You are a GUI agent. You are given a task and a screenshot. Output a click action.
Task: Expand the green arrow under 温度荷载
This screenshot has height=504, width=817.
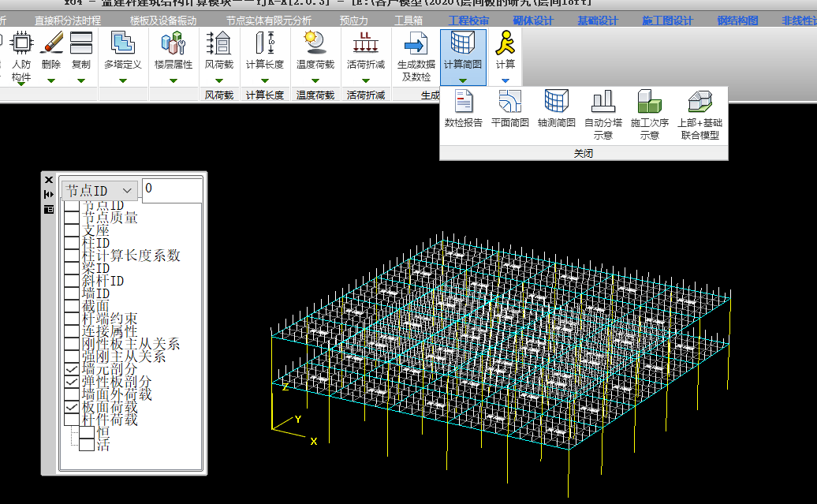(315, 80)
